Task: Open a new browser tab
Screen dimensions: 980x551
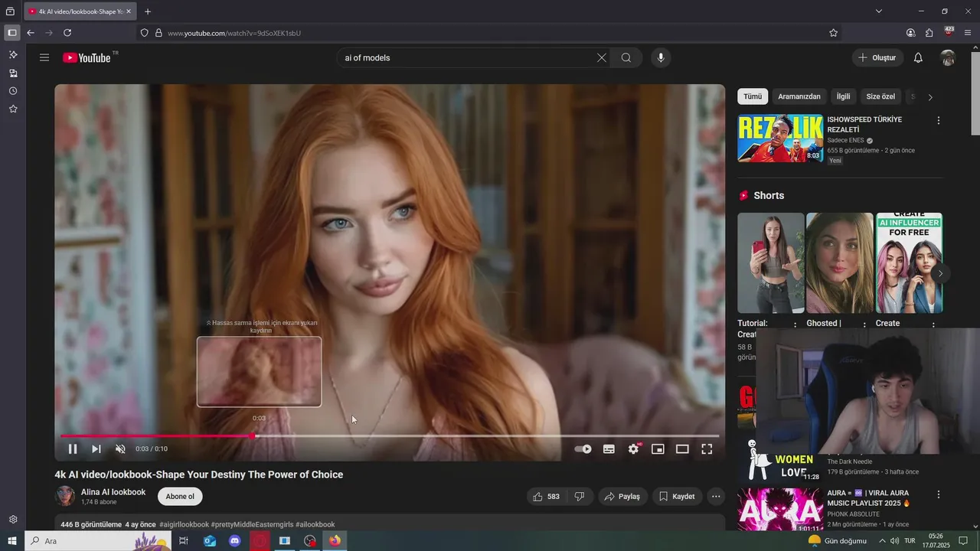Action: pos(148,11)
